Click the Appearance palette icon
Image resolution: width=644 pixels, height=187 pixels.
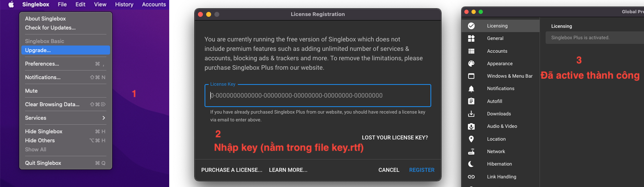click(471, 64)
